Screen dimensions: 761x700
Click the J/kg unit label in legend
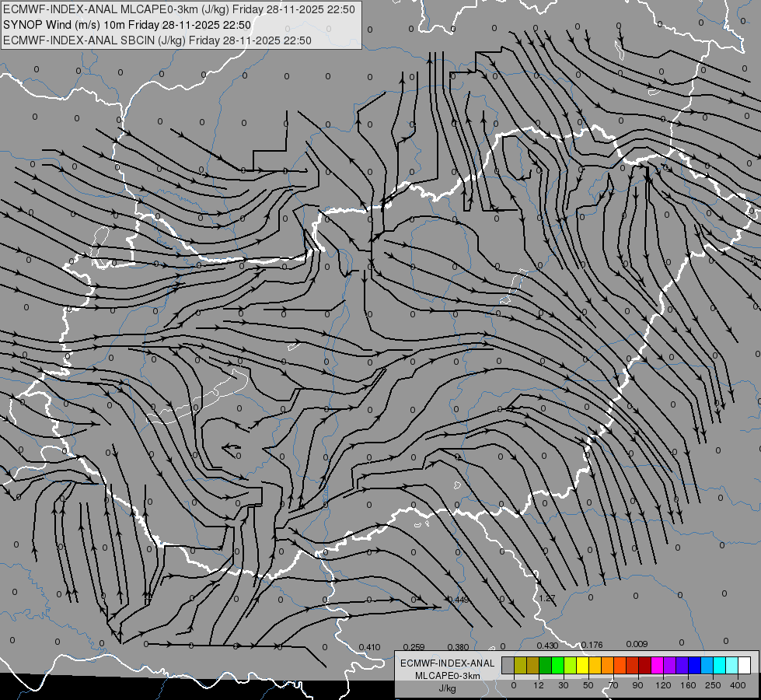(448, 688)
